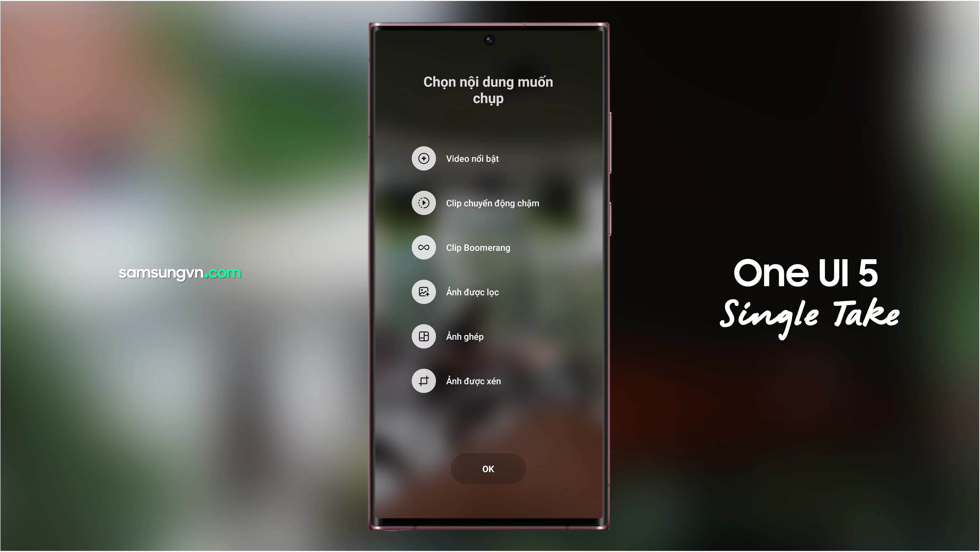Image resolution: width=980 pixels, height=552 pixels.
Task: Select the Ảnh được xén icon
Action: [x=423, y=380]
